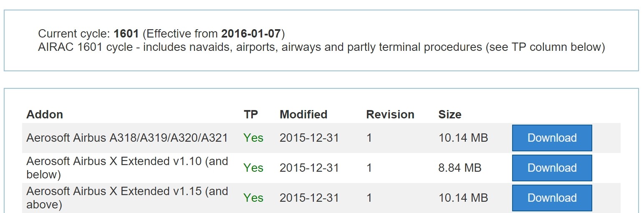Select the Airbus X Extended v1.15 addon name
This screenshot has height=213, width=644.
(x=127, y=198)
